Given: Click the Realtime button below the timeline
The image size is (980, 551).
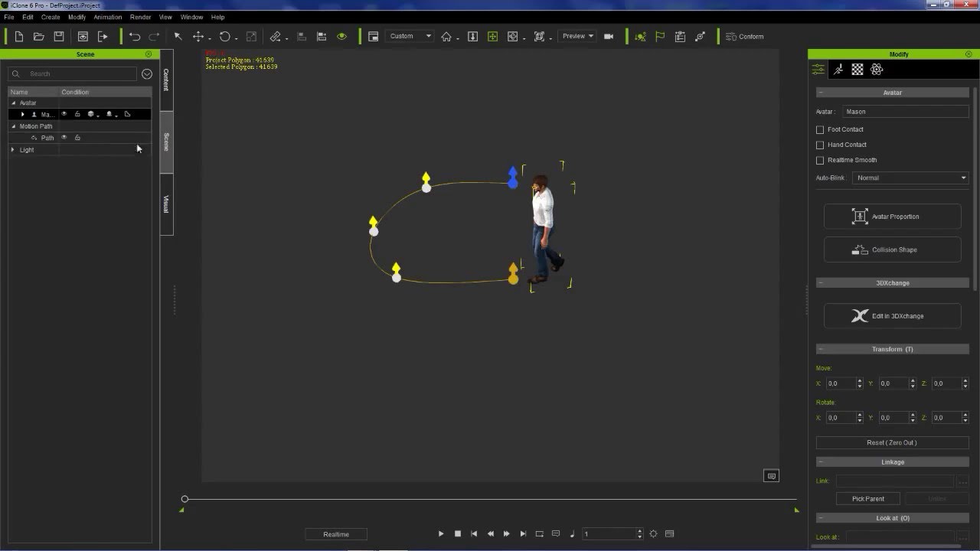Looking at the screenshot, I should pyautogui.click(x=336, y=534).
